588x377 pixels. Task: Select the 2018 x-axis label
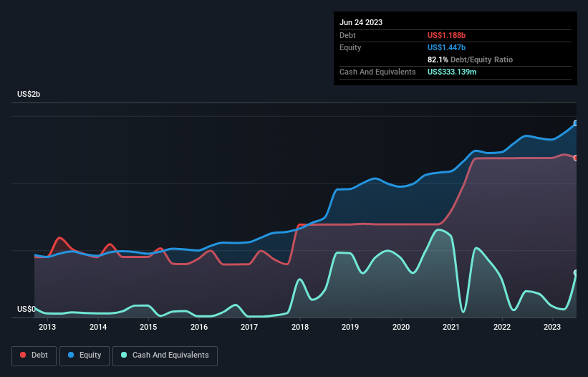pos(300,328)
